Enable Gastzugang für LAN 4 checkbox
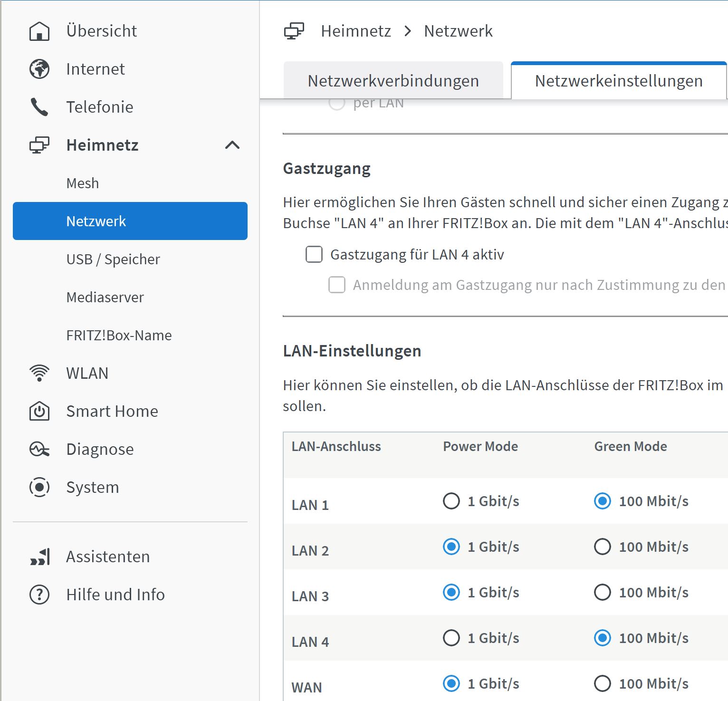The height and width of the screenshot is (701, 728). click(314, 255)
